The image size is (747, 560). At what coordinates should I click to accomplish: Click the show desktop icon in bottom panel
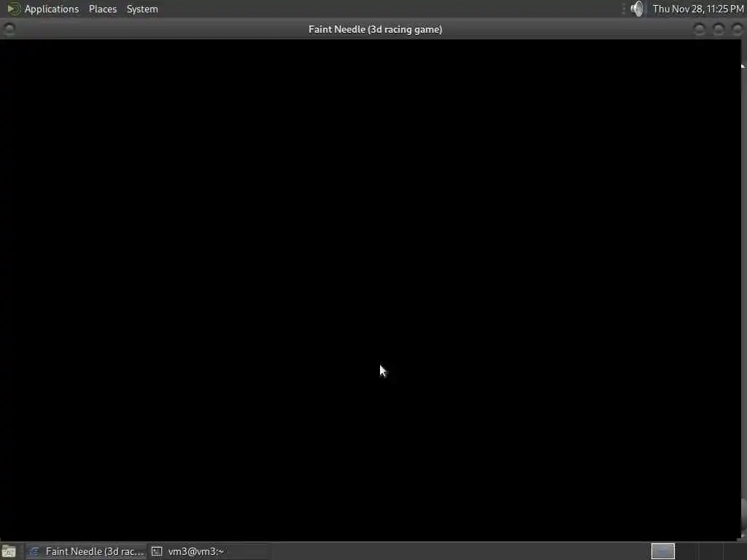[x=9, y=551]
